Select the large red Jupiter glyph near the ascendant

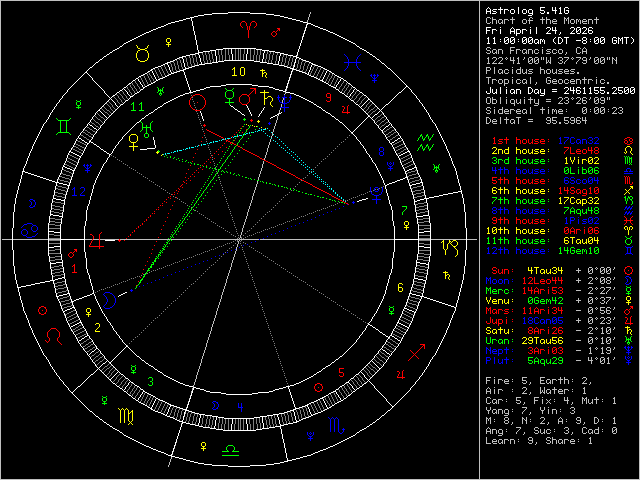click(96, 240)
